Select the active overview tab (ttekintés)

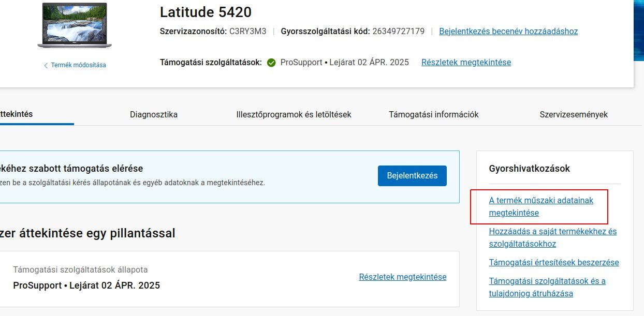pos(17,114)
